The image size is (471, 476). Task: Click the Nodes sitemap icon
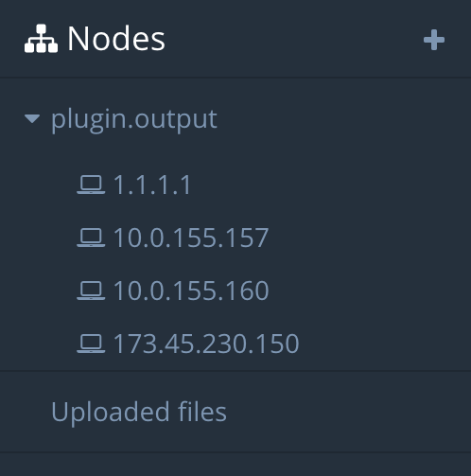[41, 39]
